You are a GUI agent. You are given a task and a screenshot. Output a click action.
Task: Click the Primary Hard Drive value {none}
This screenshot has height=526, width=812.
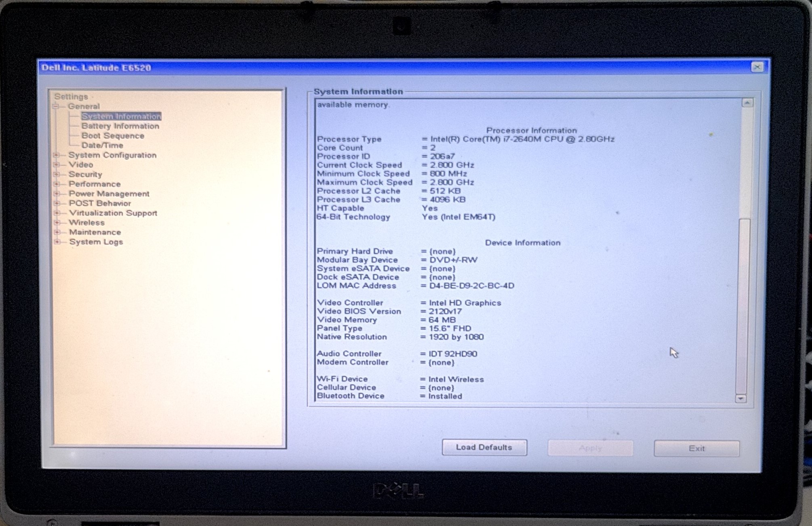pyautogui.click(x=442, y=251)
